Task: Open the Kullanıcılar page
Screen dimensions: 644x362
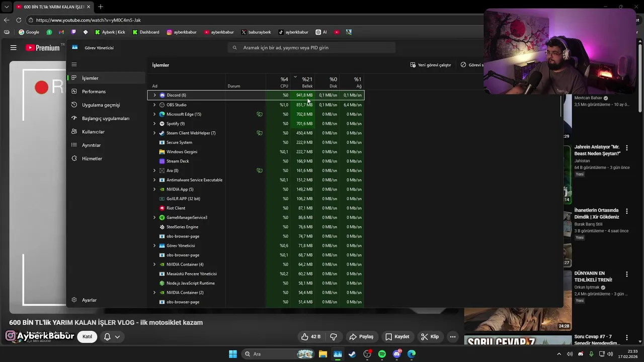Action: (x=106, y=132)
